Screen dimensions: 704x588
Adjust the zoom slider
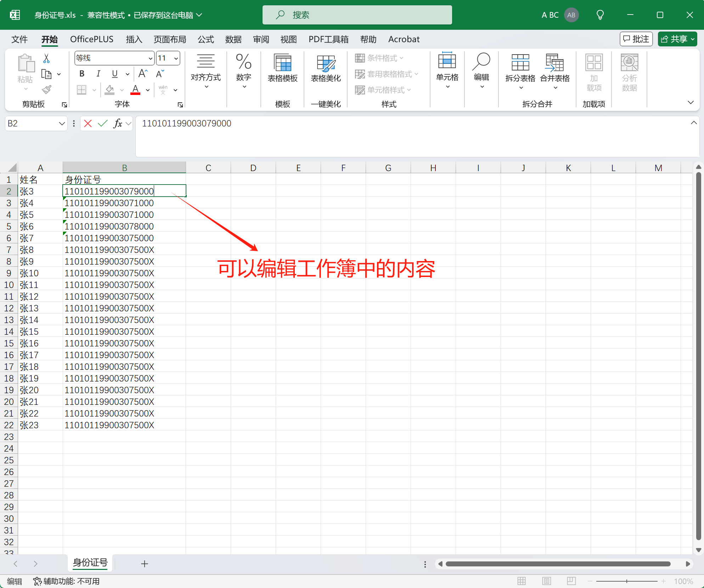pos(627,581)
